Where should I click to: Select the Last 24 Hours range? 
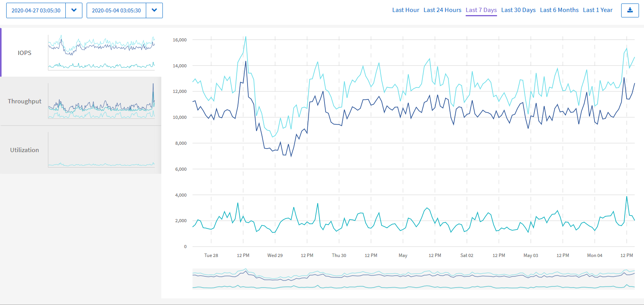(x=442, y=10)
